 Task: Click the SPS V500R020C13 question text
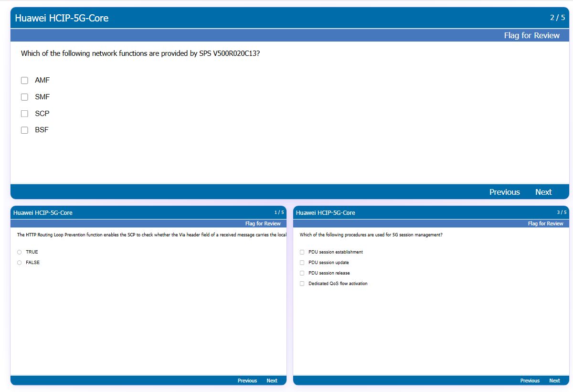pyautogui.click(x=140, y=53)
